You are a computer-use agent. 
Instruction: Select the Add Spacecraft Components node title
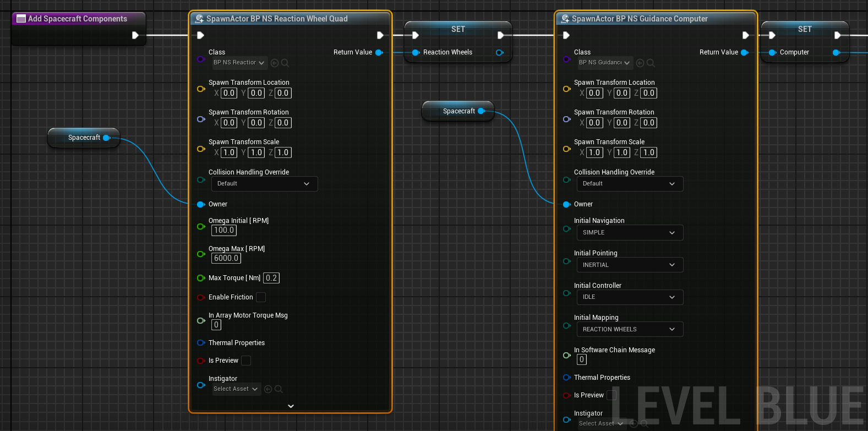pyautogui.click(x=78, y=19)
